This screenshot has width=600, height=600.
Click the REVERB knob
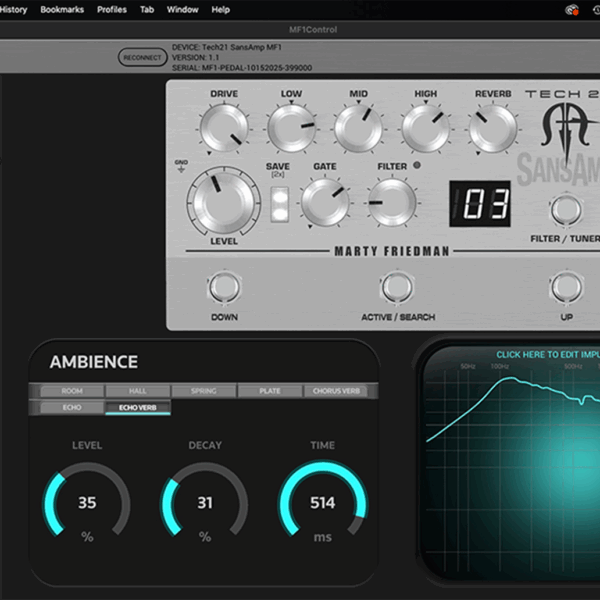tap(492, 130)
